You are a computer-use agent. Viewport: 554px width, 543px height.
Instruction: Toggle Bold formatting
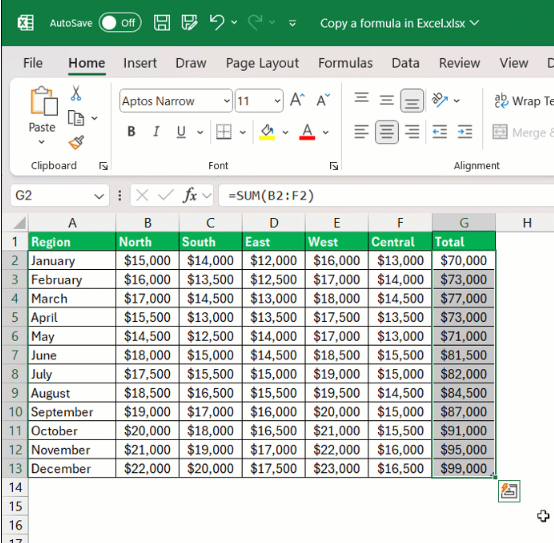131,132
